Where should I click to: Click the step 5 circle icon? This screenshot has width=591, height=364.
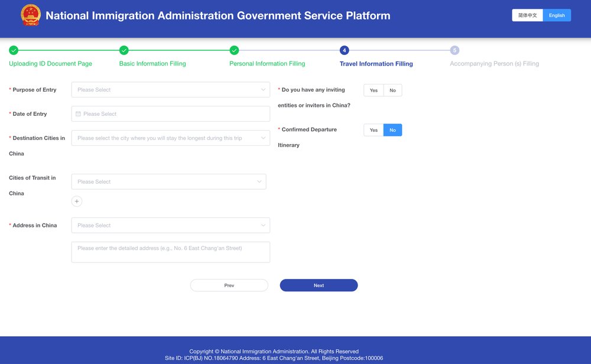tap(454, 50)
